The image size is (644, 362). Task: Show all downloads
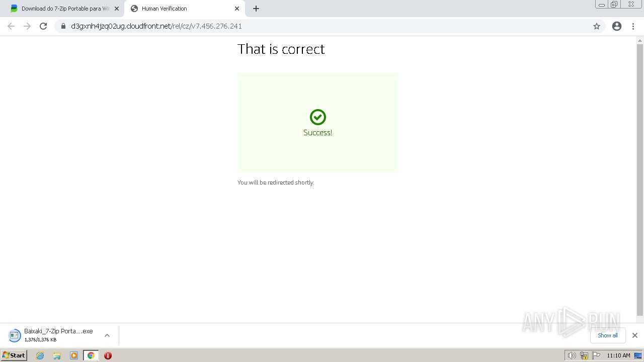[608, 335]
